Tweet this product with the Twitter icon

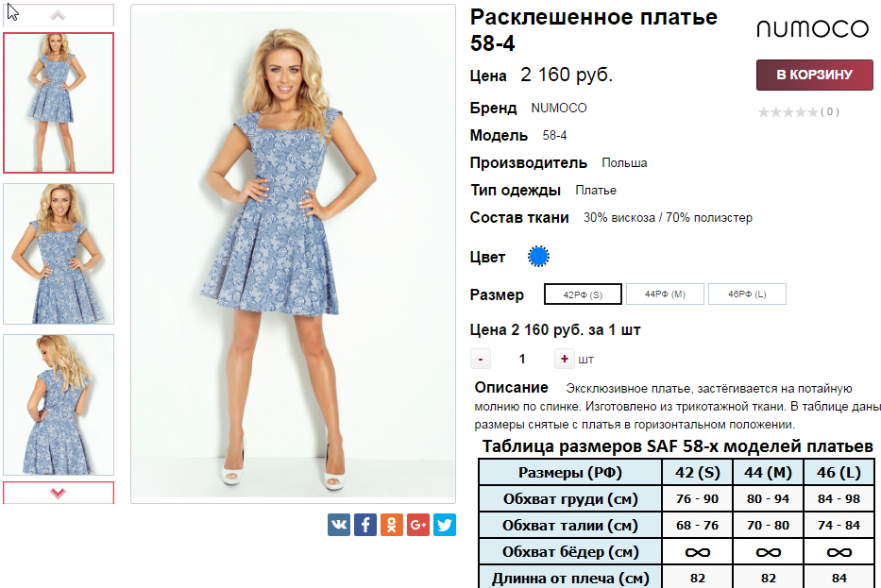tap(445, 525)
